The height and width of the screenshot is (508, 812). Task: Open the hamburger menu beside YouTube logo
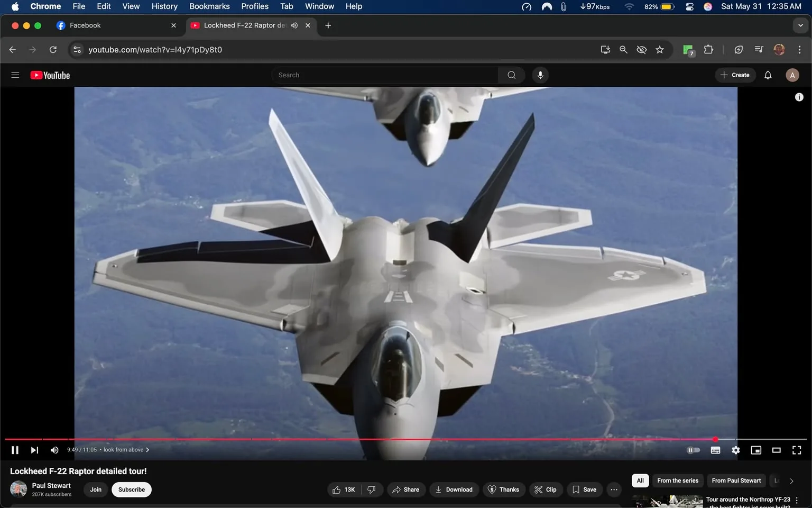click(x=15, y=75)
